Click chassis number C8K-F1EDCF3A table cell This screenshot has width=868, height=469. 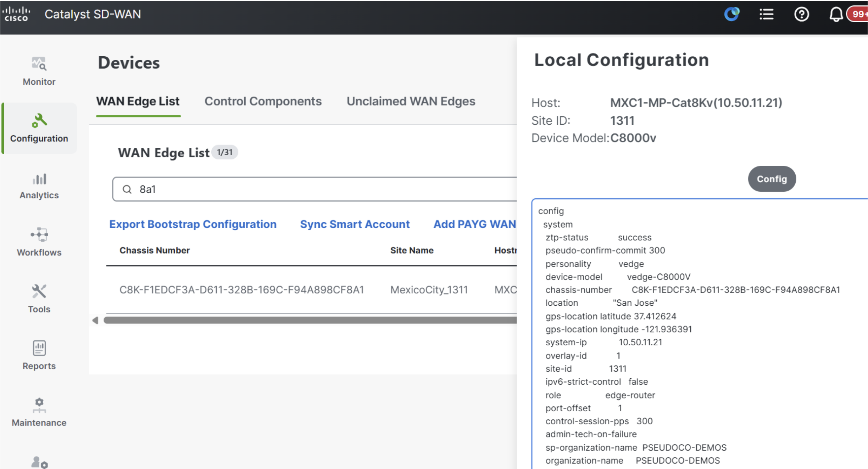(241, 290)
